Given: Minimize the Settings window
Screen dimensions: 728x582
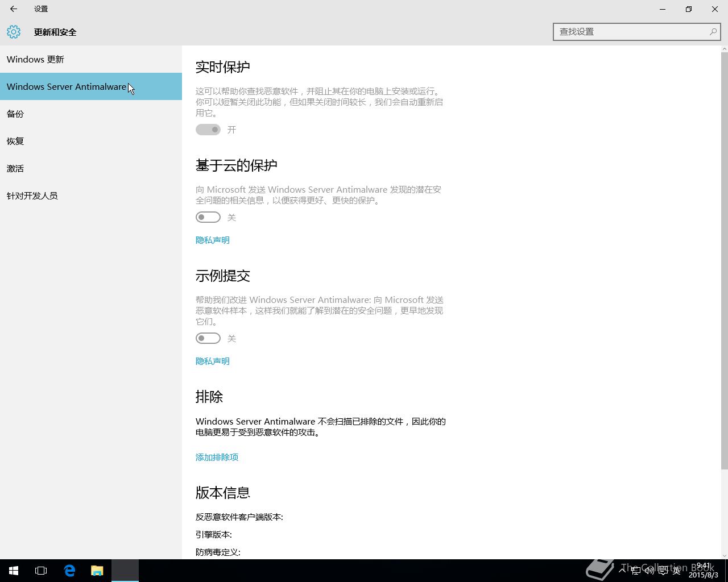Looking at the screenshot, I should [663, 9].
